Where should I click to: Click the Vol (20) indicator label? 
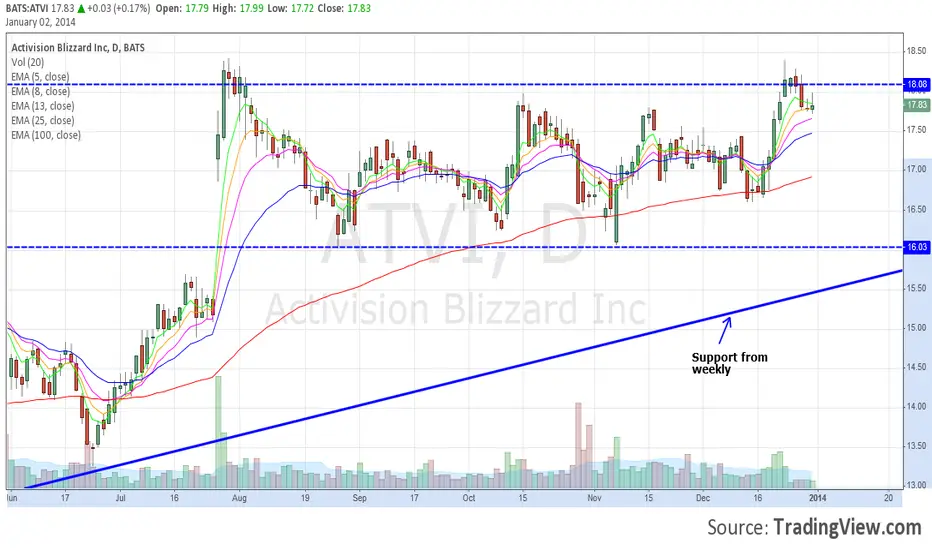27,62
